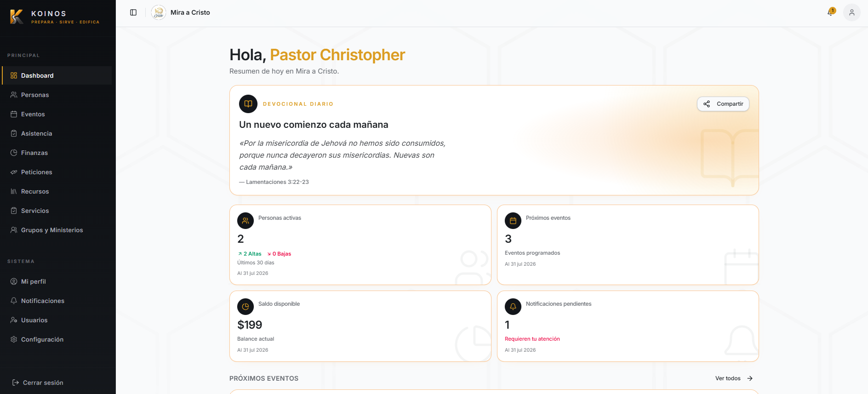Open Ver todos upcoming events link
Image resolution: width=868 pixels, height=394 pixels.
pyautogui.click(x=734, y=378)
